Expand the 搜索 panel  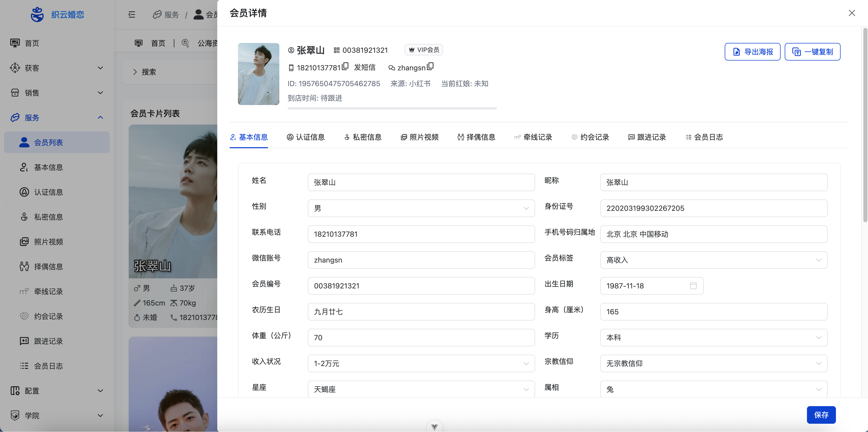145,72
